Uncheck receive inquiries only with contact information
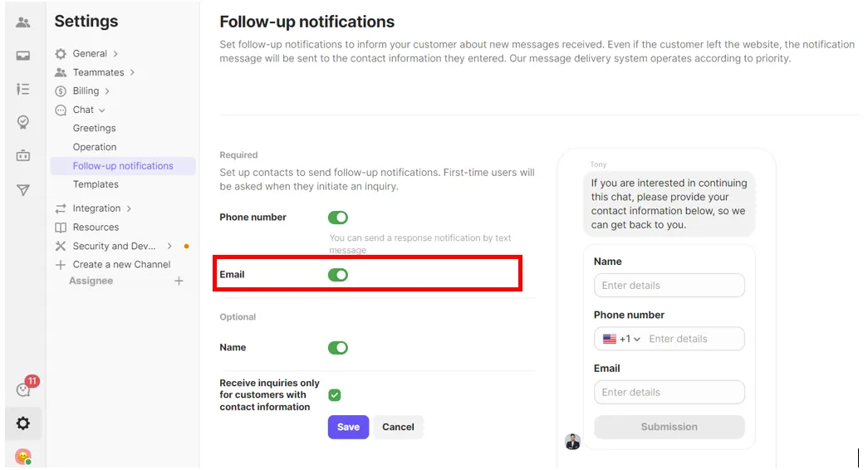The image size is (868, 470). pyautogui.click(x=335, y=395)
